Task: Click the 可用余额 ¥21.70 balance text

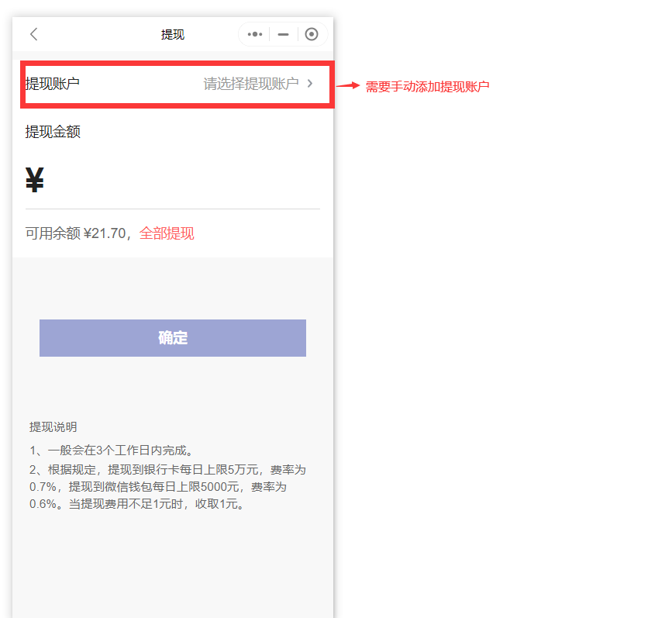Action: [x=76, y=233]
